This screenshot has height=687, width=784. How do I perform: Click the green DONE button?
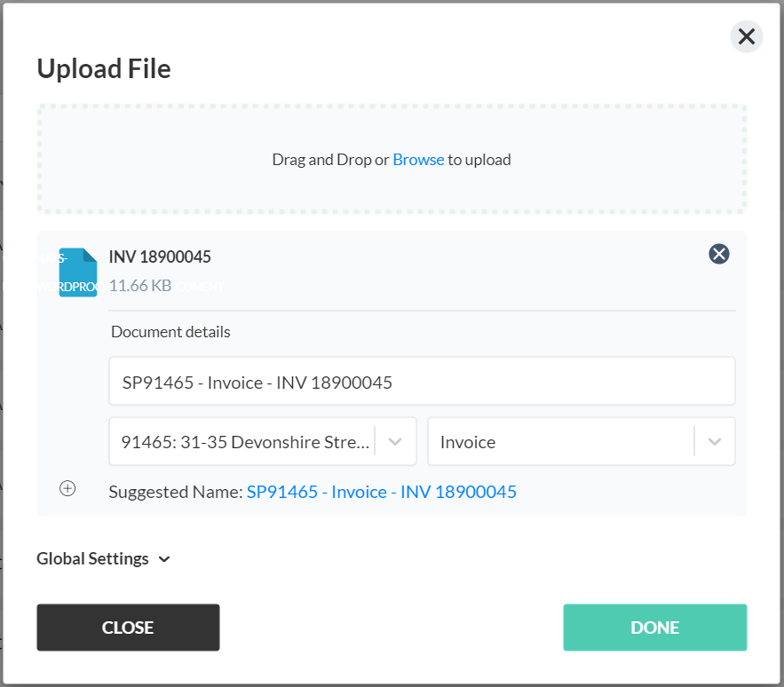[655, 628]
